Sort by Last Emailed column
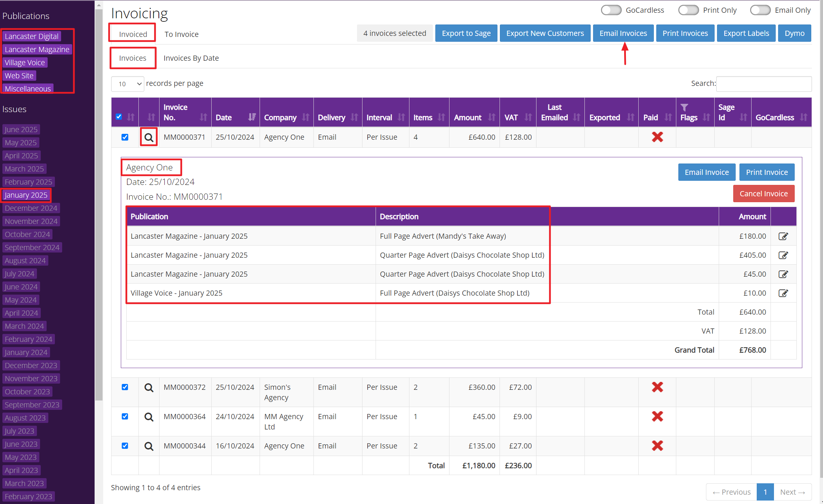 (560, 112)
